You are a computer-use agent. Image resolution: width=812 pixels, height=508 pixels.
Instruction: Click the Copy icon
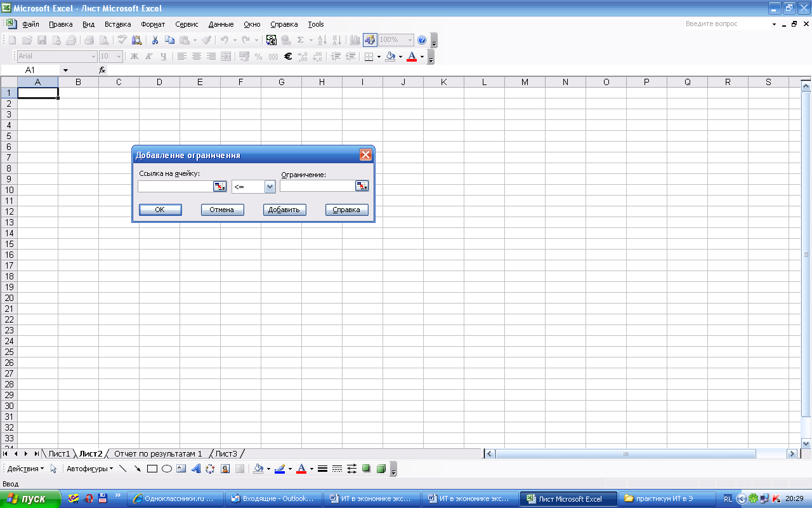169,40
